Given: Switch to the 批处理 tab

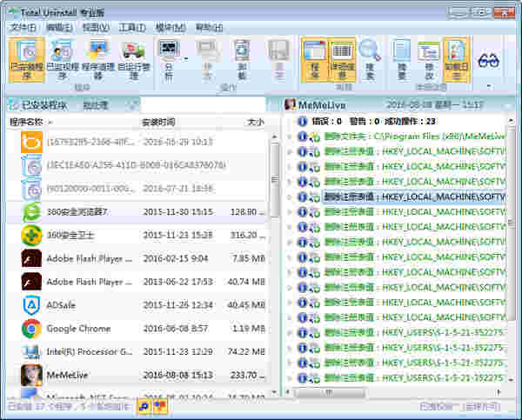Looking at the screenshot, I should click(x=95, y=105).
